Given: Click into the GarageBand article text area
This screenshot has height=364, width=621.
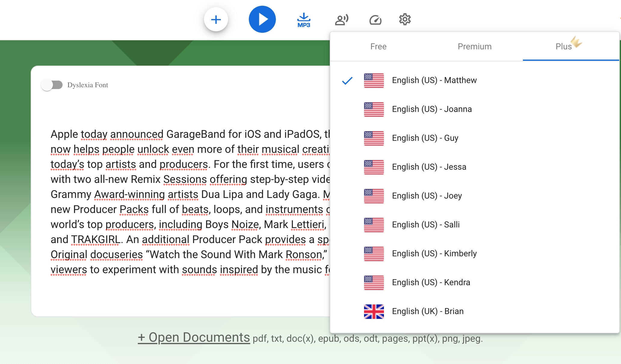Looking at the screenshot, I should coord(190,202).
